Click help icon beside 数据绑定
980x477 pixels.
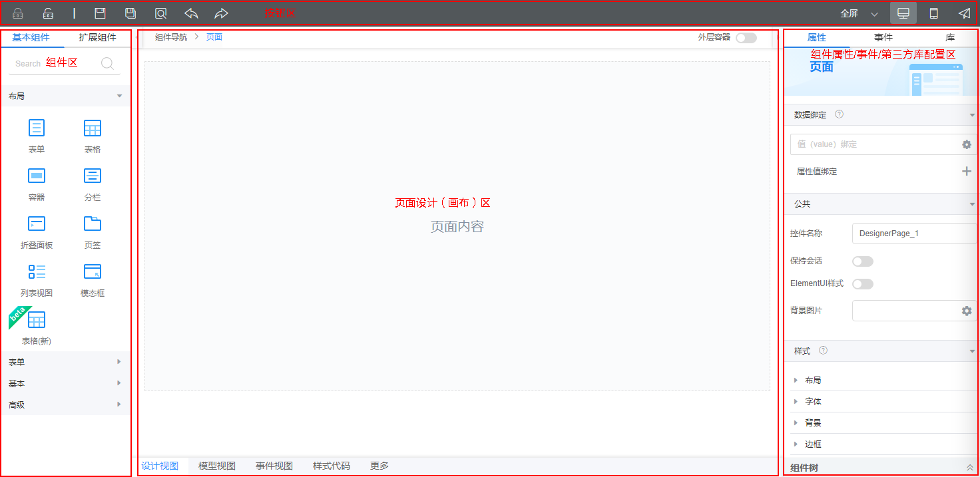tap(839, 114)
